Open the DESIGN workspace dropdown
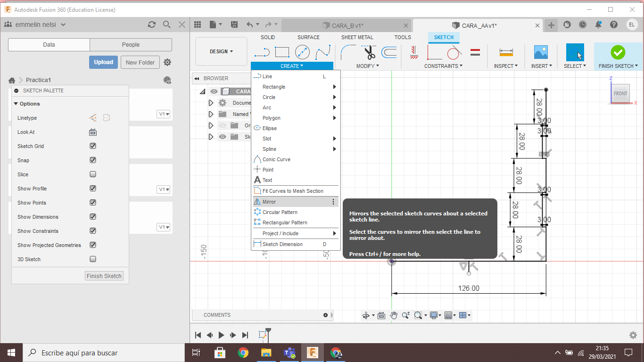This screenshot has height=362, width=644. click(x=221, y=51)
